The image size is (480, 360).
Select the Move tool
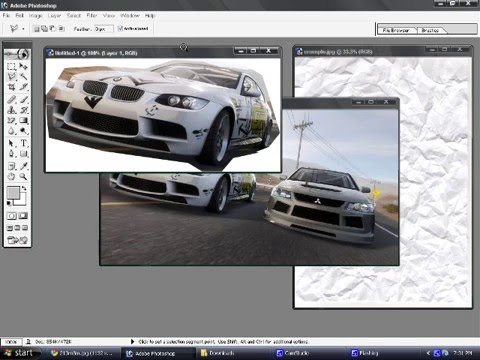(x=23, y=66)
